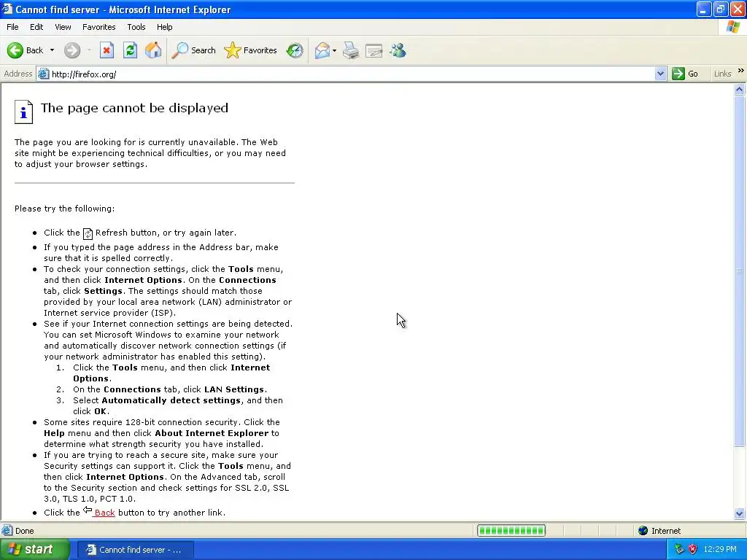Open the Search toolbar button
This screenshot has height=560, width=747.
click(193, 50)
